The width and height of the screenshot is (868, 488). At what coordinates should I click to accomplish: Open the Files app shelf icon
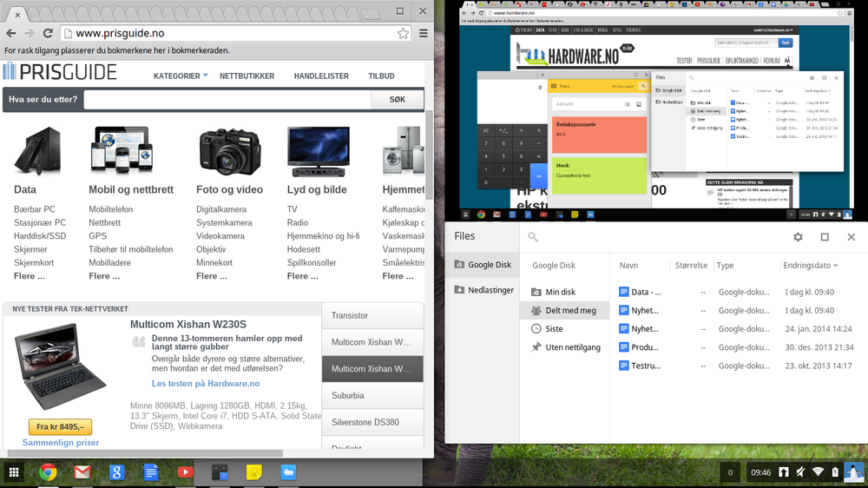(288, 472)
